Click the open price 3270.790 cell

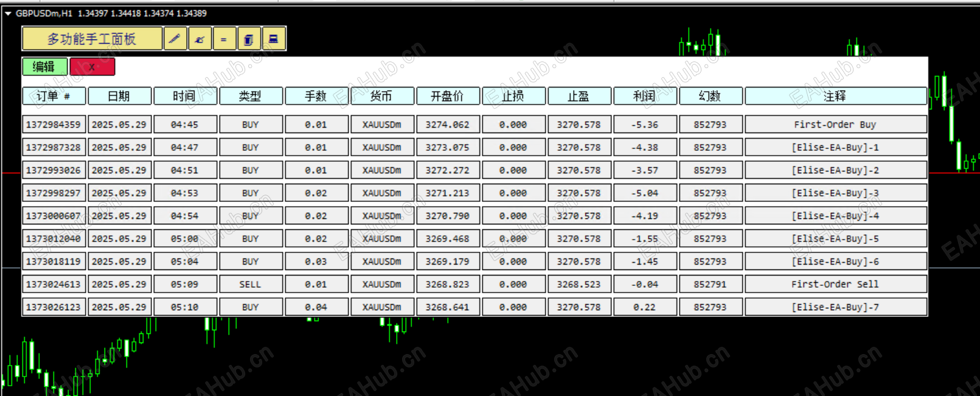click(448, 216)
